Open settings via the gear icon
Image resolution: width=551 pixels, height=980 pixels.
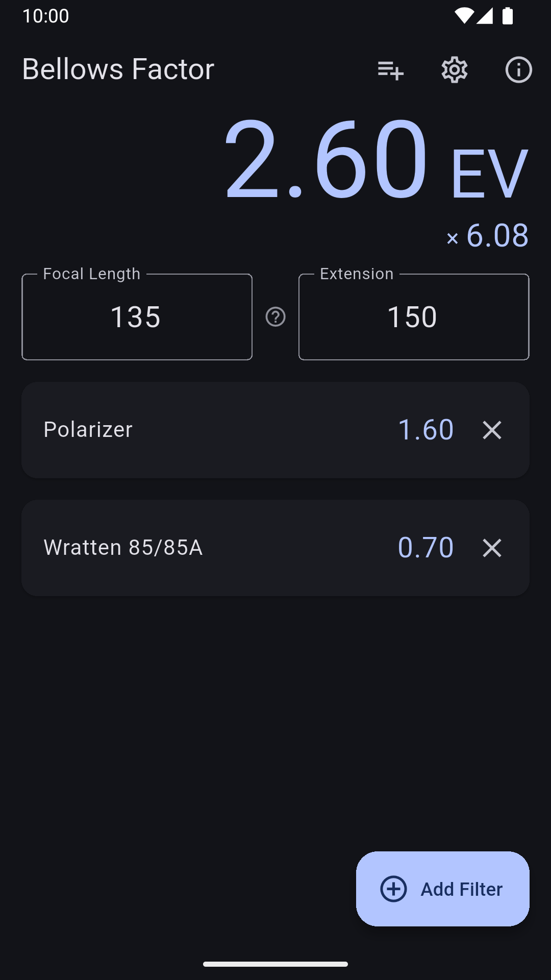click(454, 70)
